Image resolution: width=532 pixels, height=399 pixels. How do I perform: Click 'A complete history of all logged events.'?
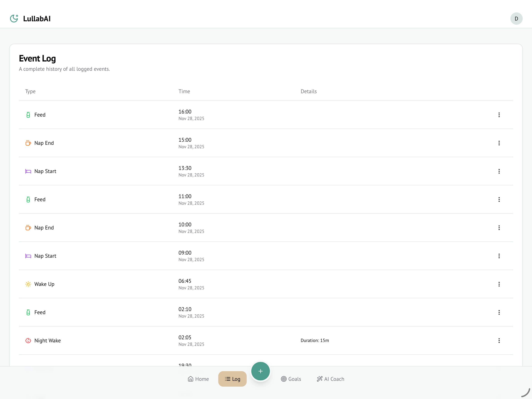64,69
